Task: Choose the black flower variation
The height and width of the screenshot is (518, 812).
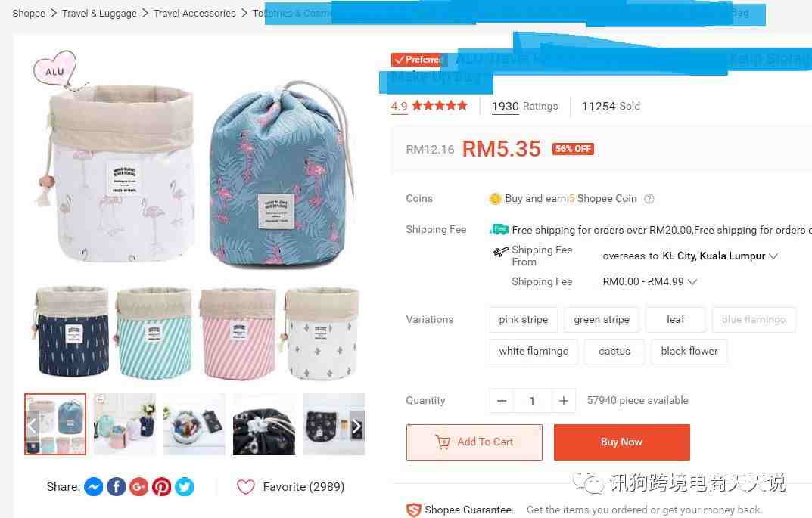Action: tap(689, 352)
